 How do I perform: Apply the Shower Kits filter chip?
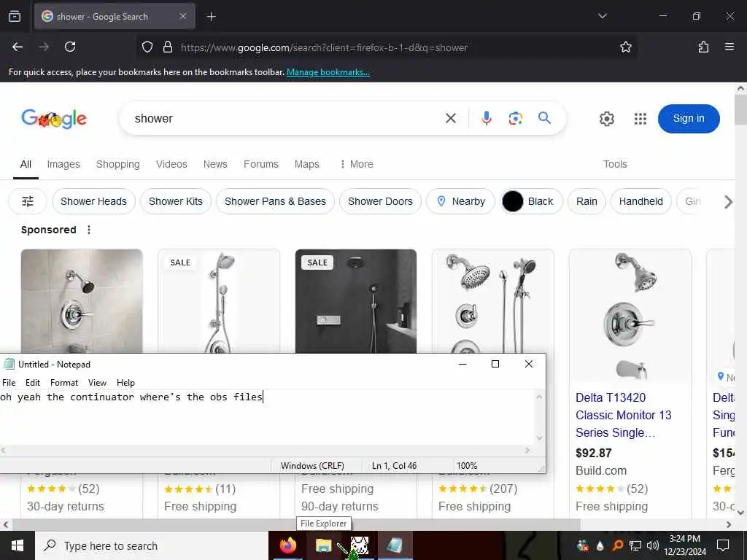(x=175, y=201)
